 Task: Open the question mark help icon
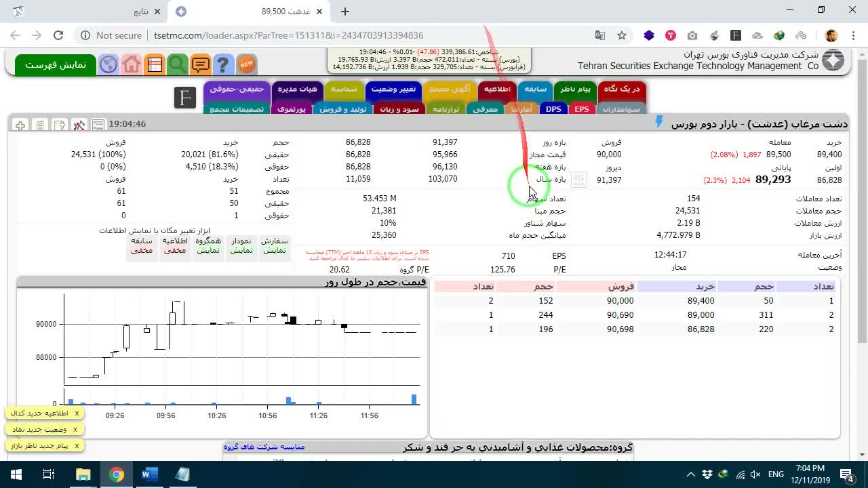pyautogui.click(x=223, y=65)
